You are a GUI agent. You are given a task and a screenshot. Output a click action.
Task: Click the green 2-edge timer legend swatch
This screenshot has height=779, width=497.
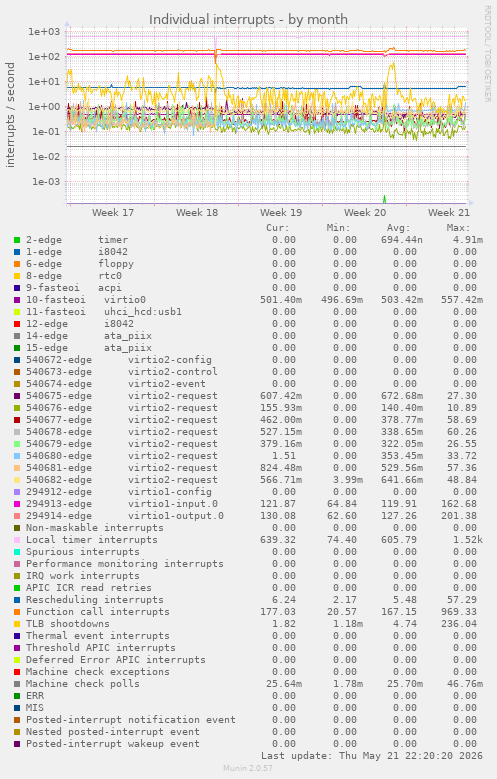(17, 240)
